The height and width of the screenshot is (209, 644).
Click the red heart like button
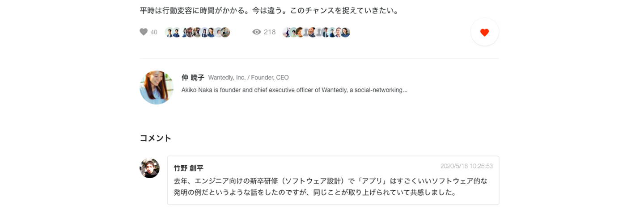(x=484, y=32)
